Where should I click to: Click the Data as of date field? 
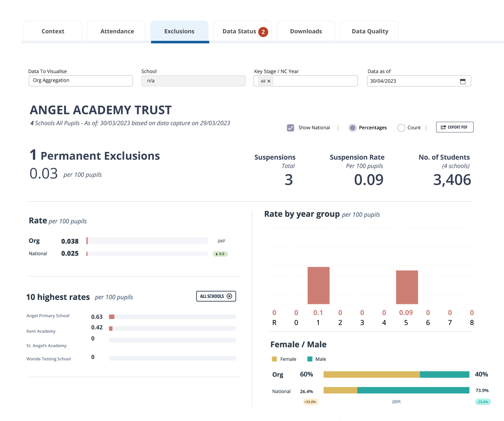[419, 81]
